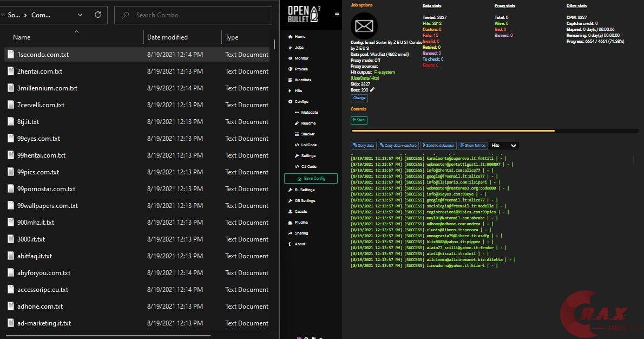The image size is (644, 339).
Task: Select file ad-marketing.it.txt
Action: click(x=137, y=323)
